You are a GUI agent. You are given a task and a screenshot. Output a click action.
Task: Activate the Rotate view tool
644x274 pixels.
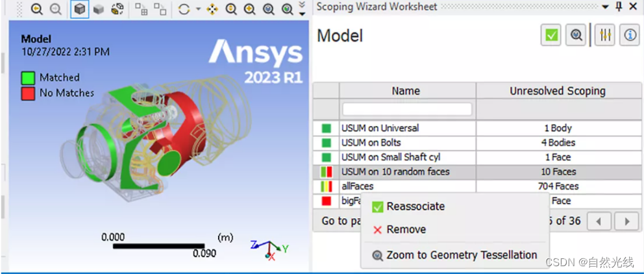(184, 9)
